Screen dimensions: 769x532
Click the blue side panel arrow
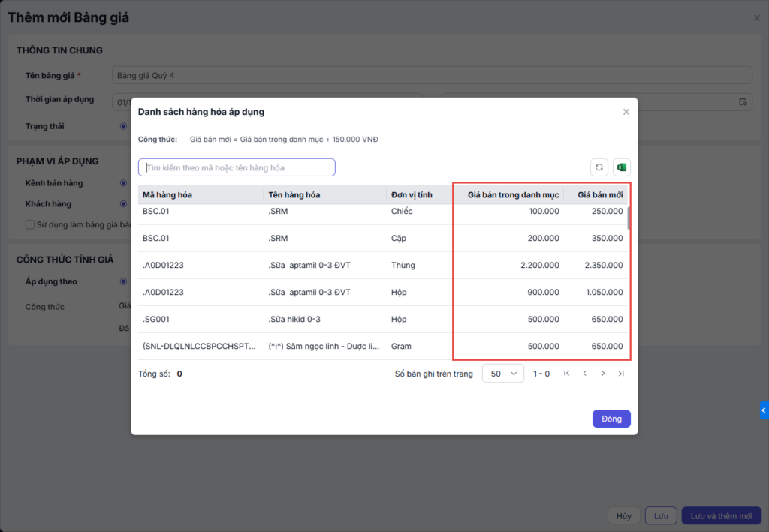coord(764,410)
